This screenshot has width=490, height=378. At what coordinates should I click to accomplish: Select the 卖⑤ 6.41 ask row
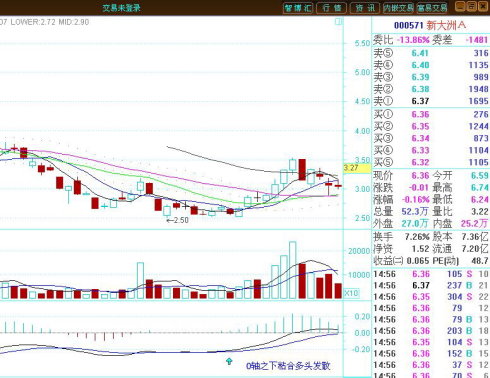point(431,53)
